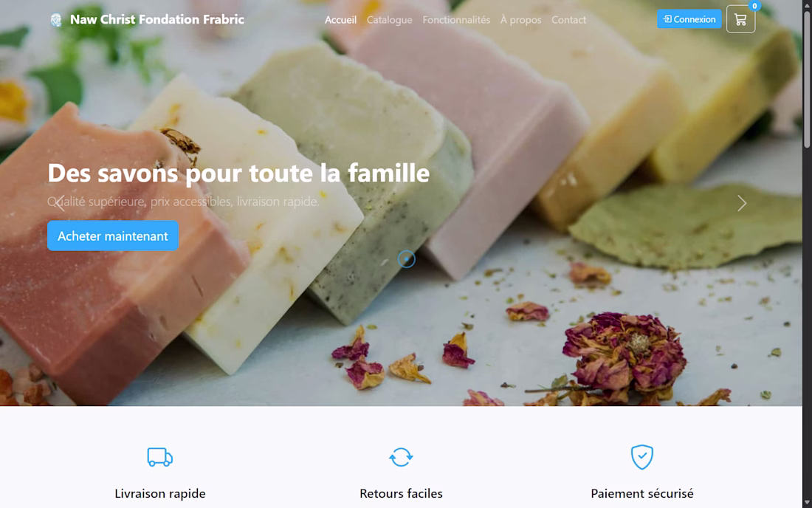
Task: Click the Livraison rapide heading
Action: pyautogui.click(x=160, y=493)
